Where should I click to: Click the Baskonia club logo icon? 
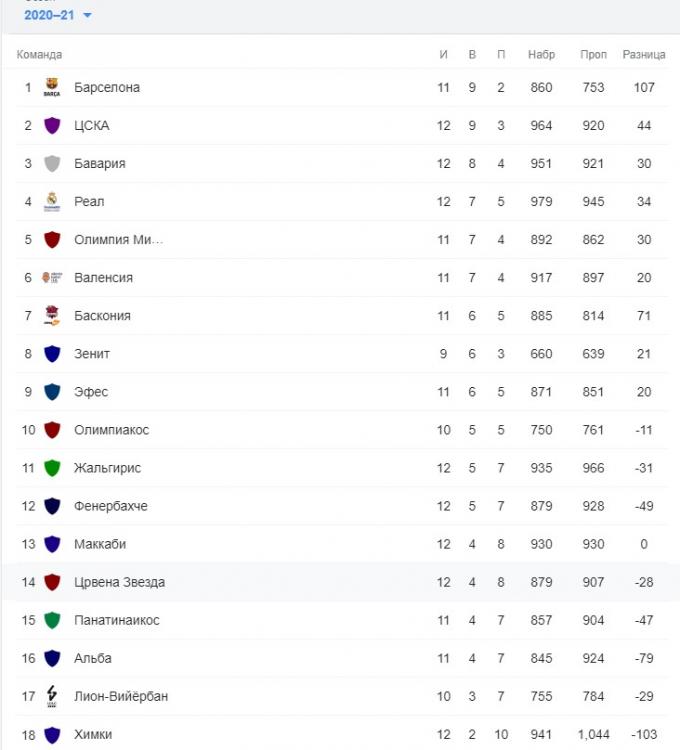(x=52, y=316)
